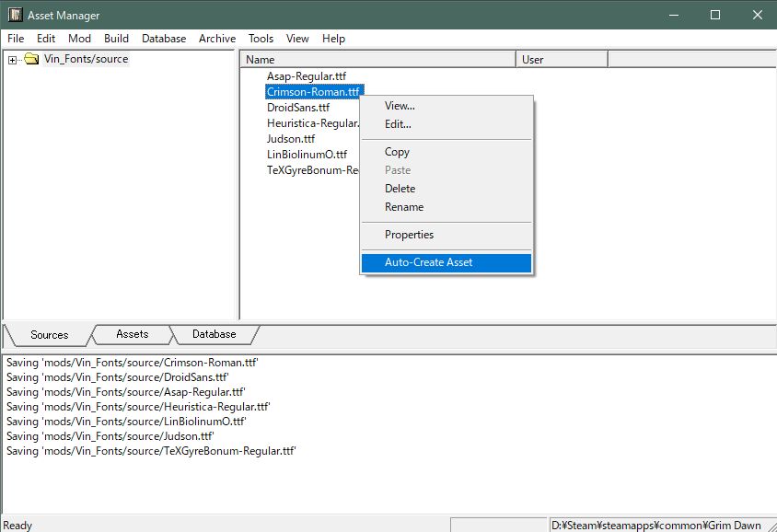Switch to the Database tab

[x=214, y=334]
